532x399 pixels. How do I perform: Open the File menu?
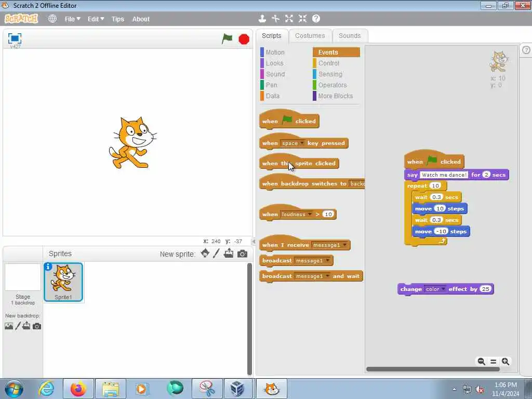pyautogui.click(x=72, y=19)
